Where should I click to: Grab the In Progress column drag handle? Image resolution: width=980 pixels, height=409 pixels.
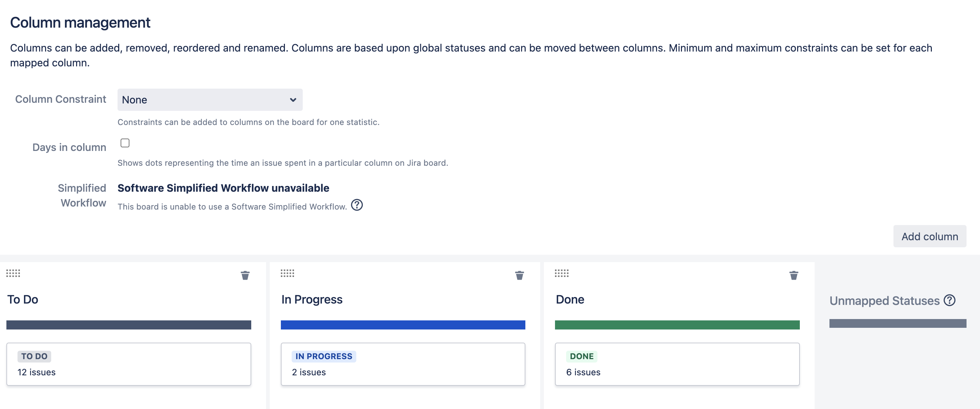pos(288,273)
